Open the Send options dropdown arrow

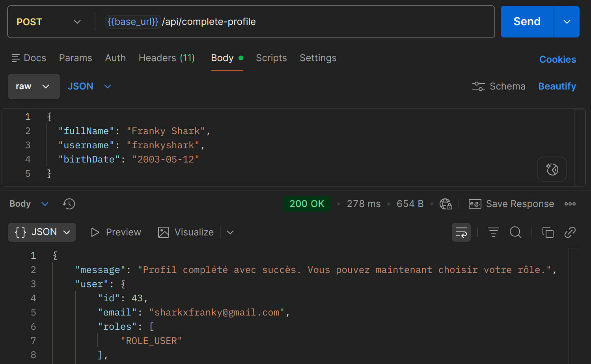coord(567,22)
